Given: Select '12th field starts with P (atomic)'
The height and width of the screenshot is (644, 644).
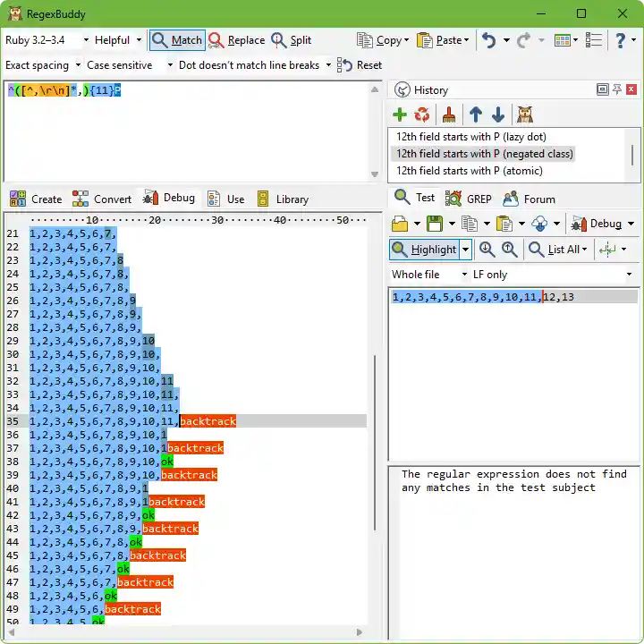Looking at the screenshot, I should pos(469,171).
